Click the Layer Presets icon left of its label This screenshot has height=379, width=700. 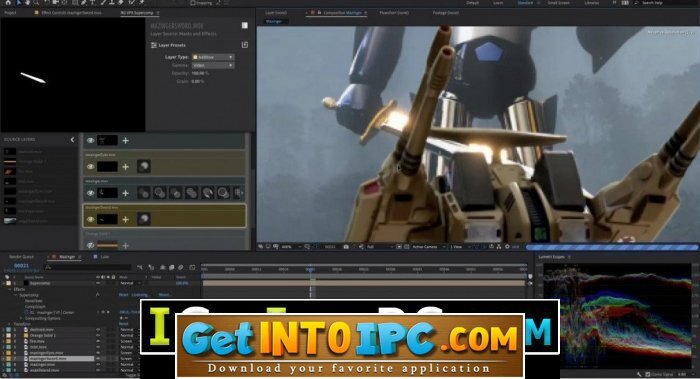click(x=154, y=45)
